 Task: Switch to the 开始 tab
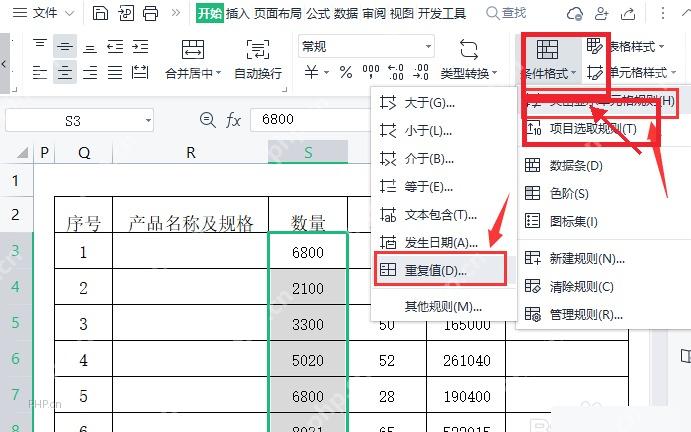(x=210, y=13)
